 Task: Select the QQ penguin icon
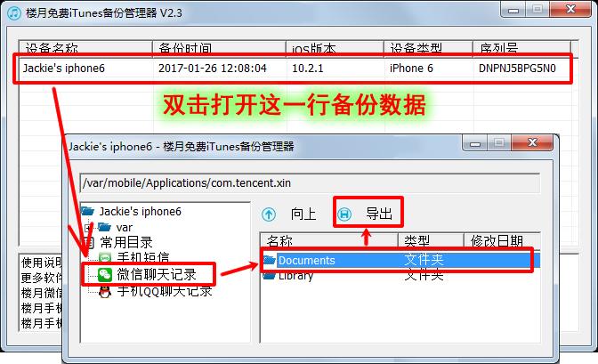pyautogui.click(x=104, y=292)
